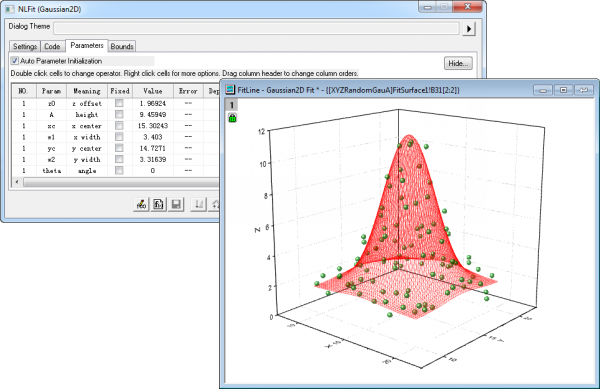Click the Dialog Theme field
Image resolution: width=600 pixels, height=389 pixels.
pyautogui.click(x=256, y=28)
